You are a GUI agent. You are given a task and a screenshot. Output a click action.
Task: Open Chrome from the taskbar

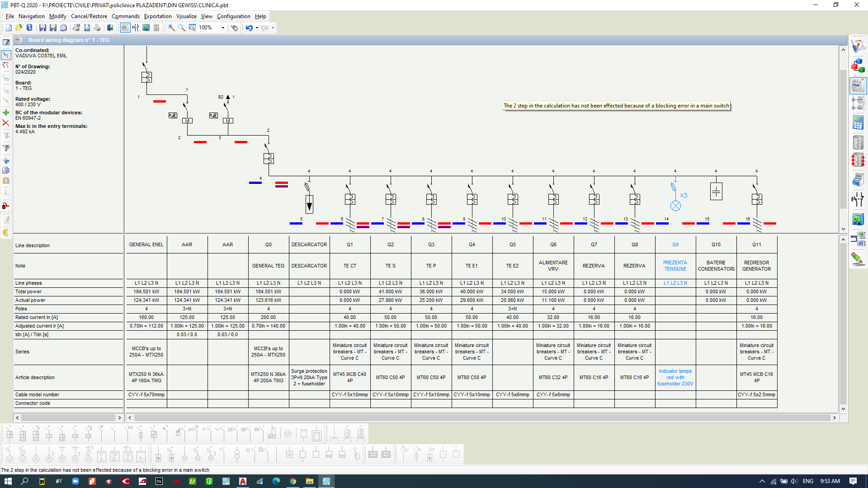point(293,481)
